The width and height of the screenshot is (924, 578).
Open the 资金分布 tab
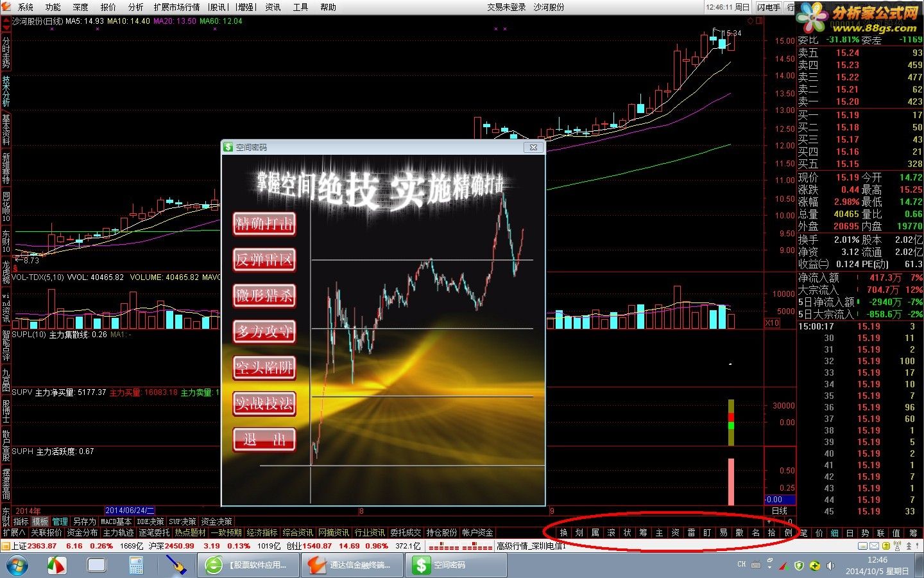pos(83,532)
